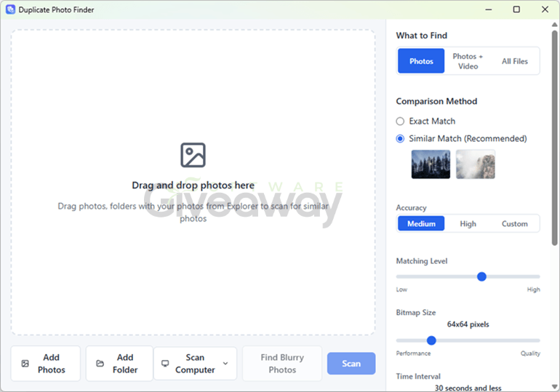Minimize the Duplicate Photo Finder window
560x392 pixels.
489,9
